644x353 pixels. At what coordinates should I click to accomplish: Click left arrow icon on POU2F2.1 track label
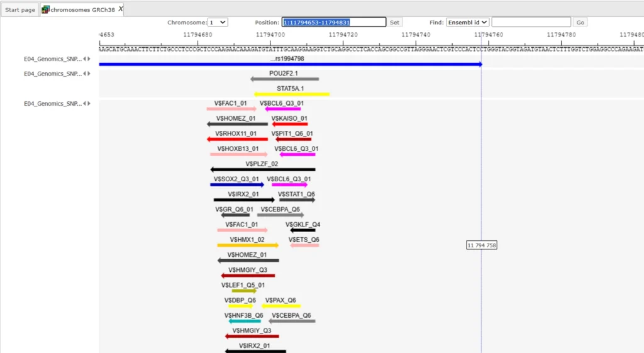85,74
